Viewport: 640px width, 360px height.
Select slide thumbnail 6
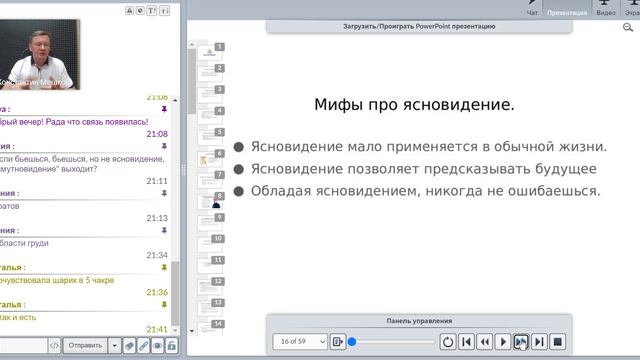click(x=211, y=158)
